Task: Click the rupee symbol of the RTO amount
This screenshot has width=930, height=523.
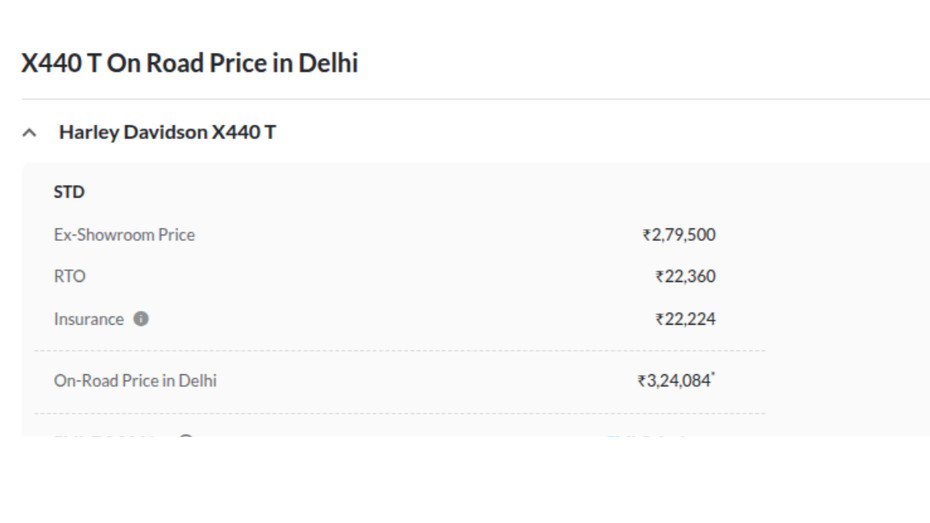Action: coord(659,278)
